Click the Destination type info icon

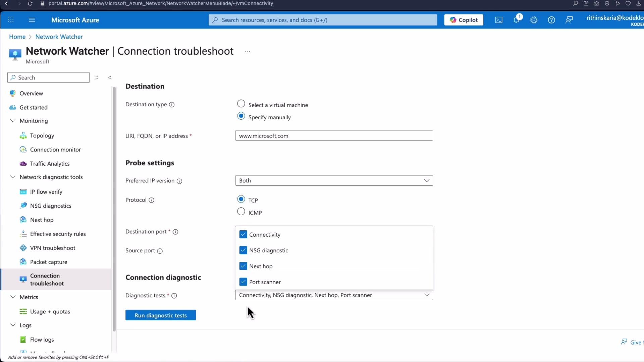[x=172, y=105]
